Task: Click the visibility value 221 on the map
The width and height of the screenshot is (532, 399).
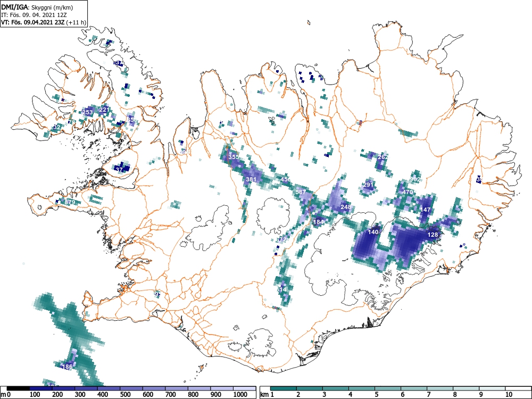Action: click(104, 110)
